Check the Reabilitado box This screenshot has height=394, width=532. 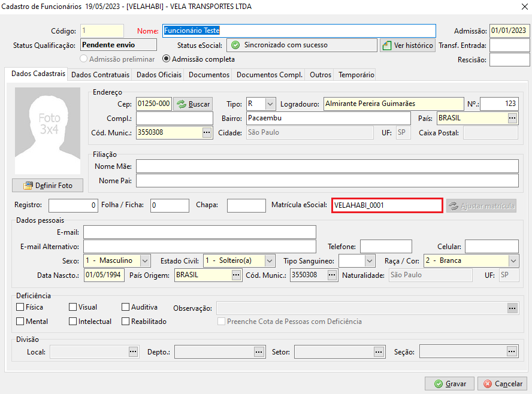tap(126, 321)
